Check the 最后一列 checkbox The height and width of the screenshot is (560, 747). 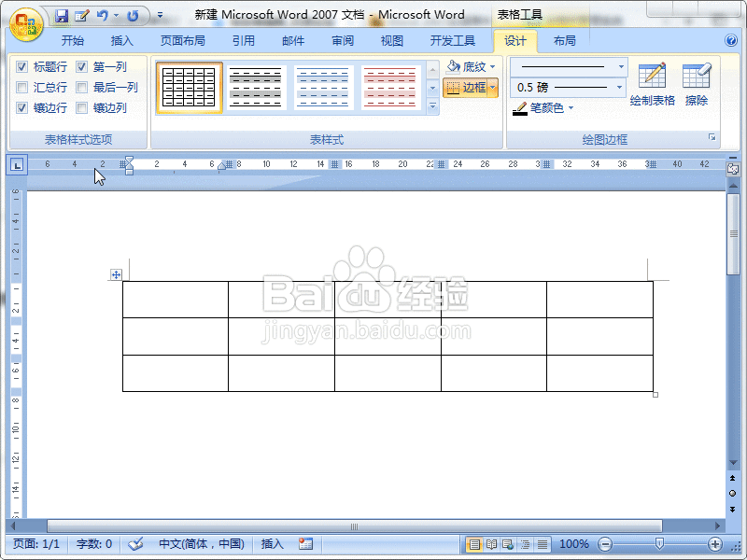tap(82, 87)
